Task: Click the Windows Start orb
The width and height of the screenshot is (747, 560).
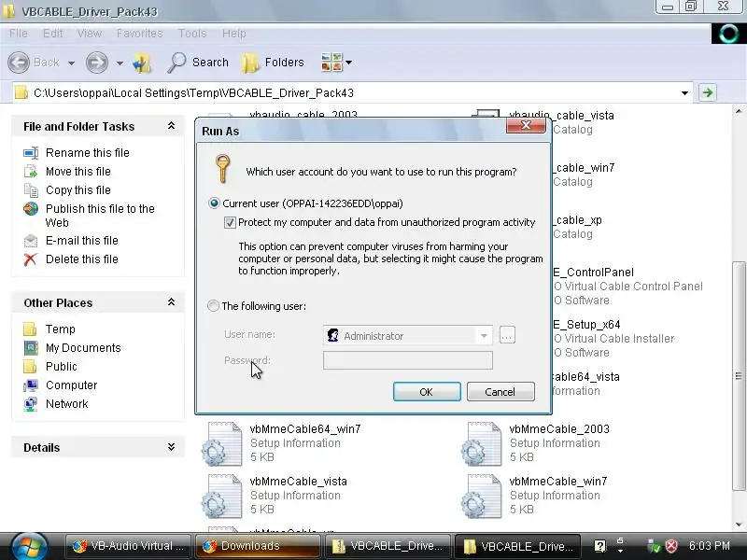Action: pyautogui.click(x=30, y=546)
